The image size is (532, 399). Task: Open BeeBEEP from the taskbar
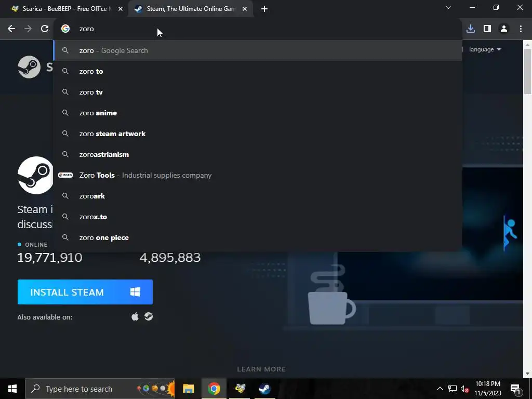[x=240, y=389]
